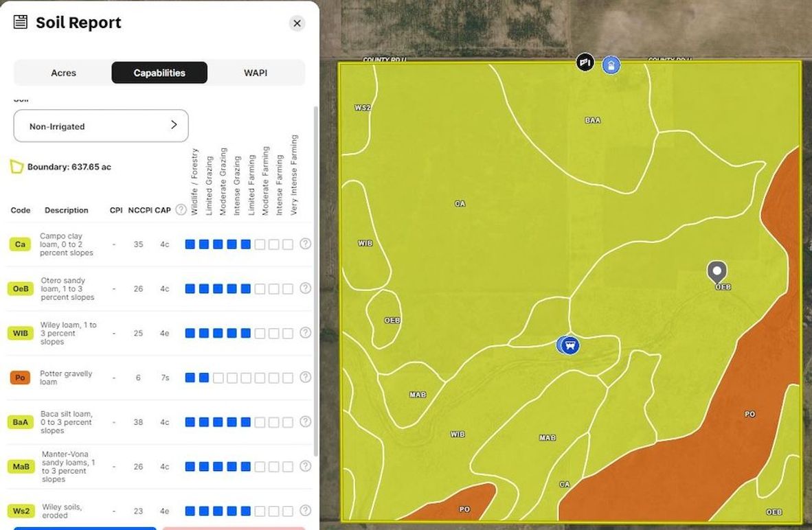Click the question icon beside the capability column headers

180,209
